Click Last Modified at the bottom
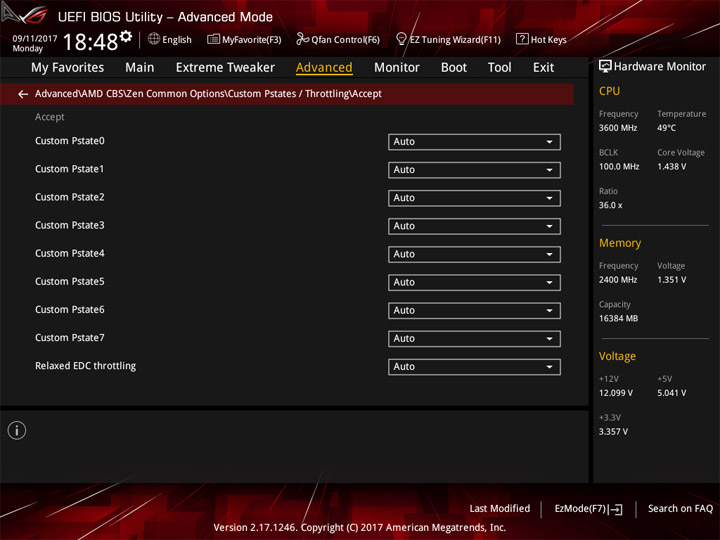The width and height of the screenshot is (720, 540). (x=500, y=509)
